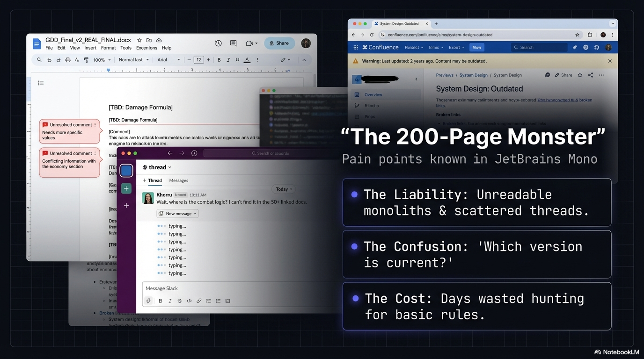Switch to the Messages tab in Slack

[x=179, y=180]
